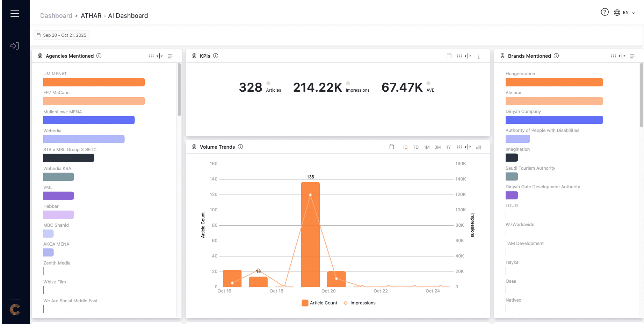Click the UM MENAT orange bar
644x324 pixels.
(94, 82)
